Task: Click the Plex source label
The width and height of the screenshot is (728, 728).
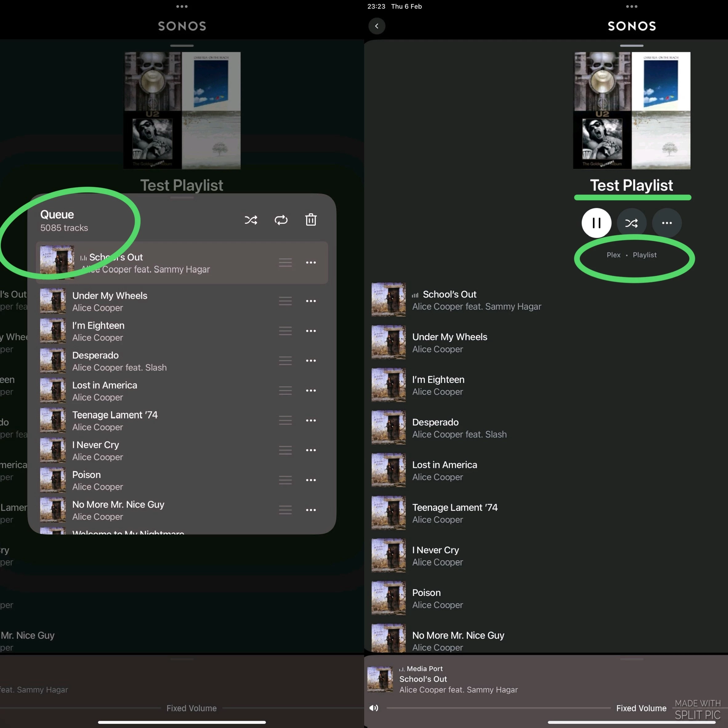Action: click(613, 255)
